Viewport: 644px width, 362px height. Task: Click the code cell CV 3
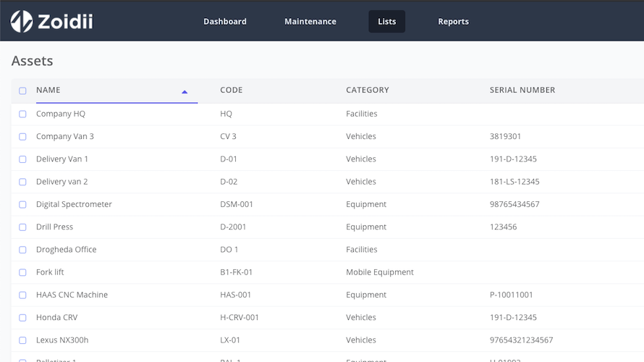coord(229,136)
